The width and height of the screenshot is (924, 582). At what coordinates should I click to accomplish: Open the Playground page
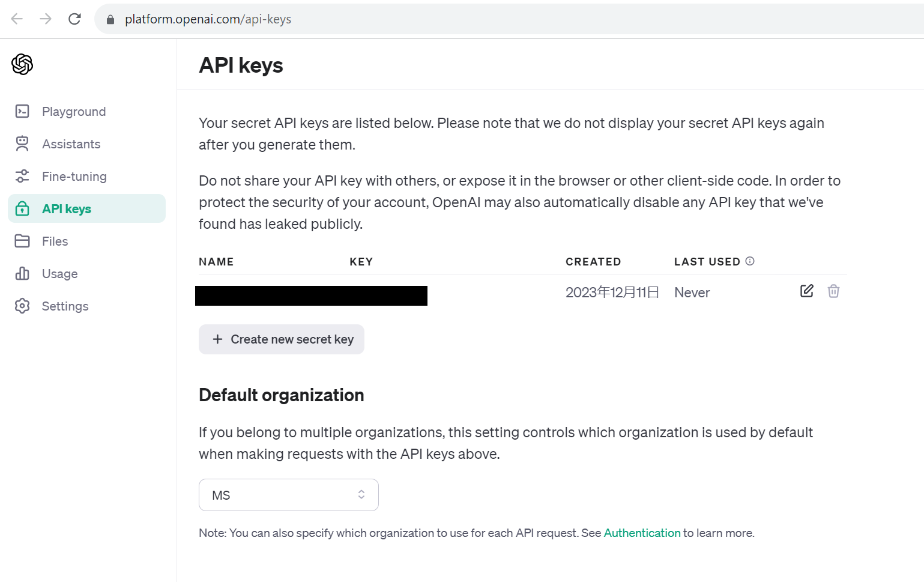[74, 112]
